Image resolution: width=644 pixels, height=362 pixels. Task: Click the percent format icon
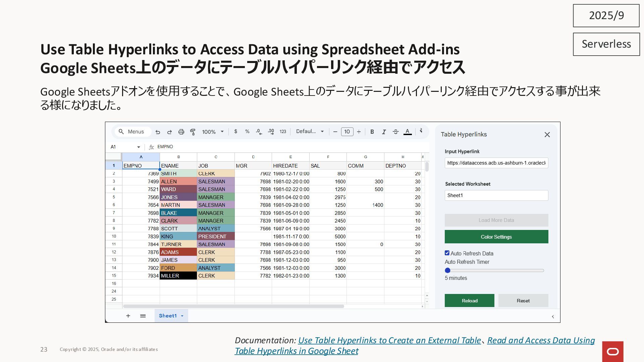[247, 132]
